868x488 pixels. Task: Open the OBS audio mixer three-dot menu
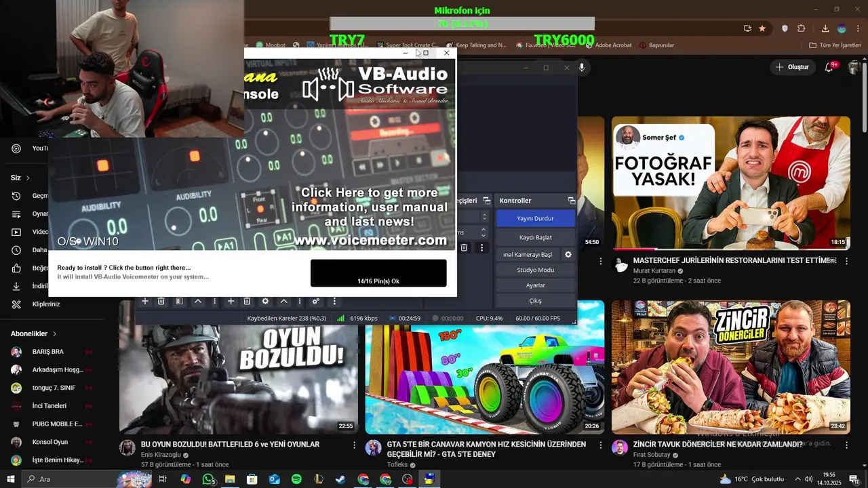pyautogui.click(x=334, y=301)
